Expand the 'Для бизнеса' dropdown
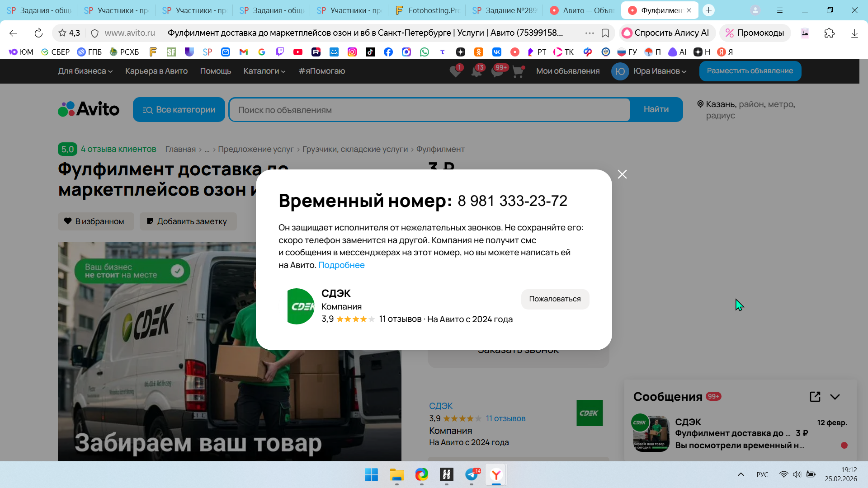868x488 pixels. coord(85,71)
